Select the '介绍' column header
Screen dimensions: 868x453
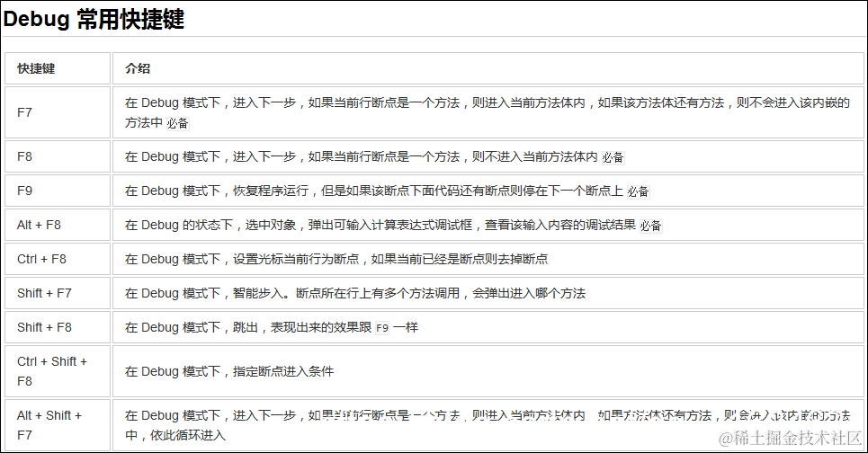488,68
